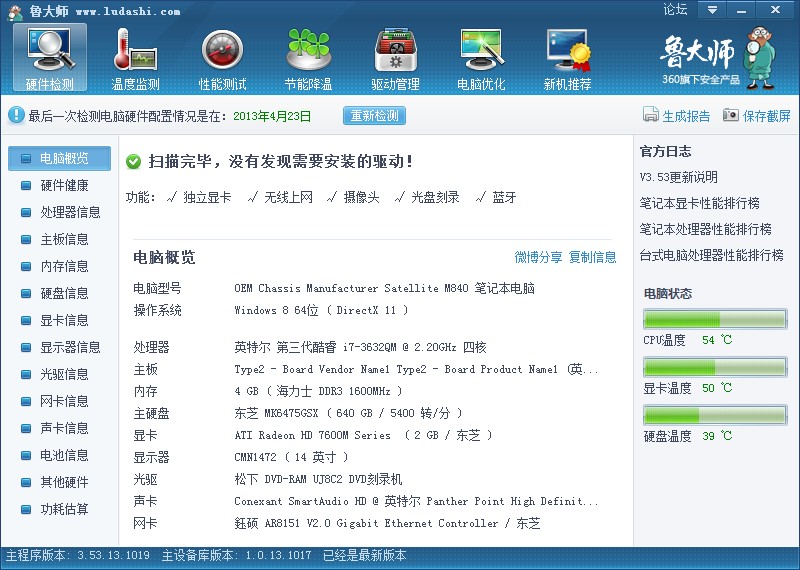Image resolution: width=800 pixels, height=570 pixels.
Task: Open 驱动管理 driver management
Action: [x=395, y=58]
